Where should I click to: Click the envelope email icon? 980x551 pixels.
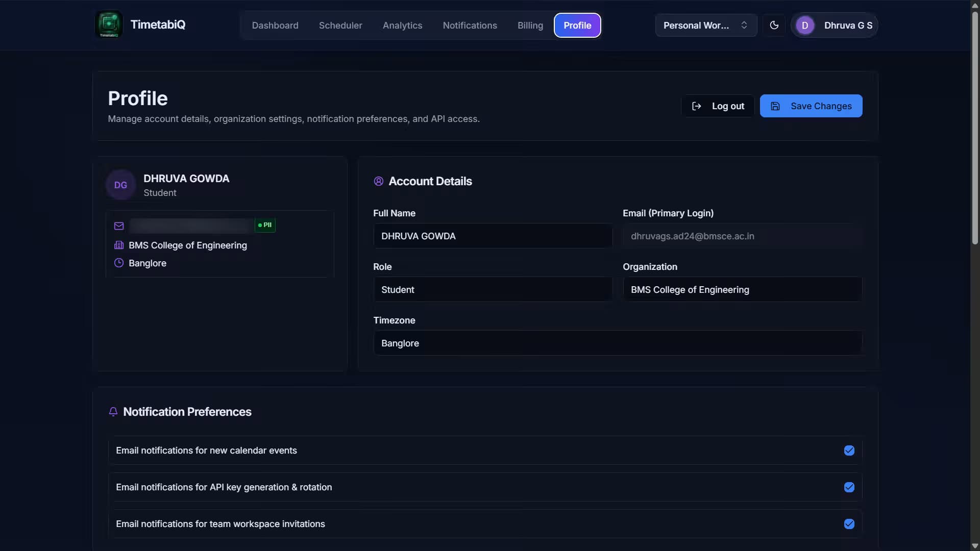[x=119, y=226]
